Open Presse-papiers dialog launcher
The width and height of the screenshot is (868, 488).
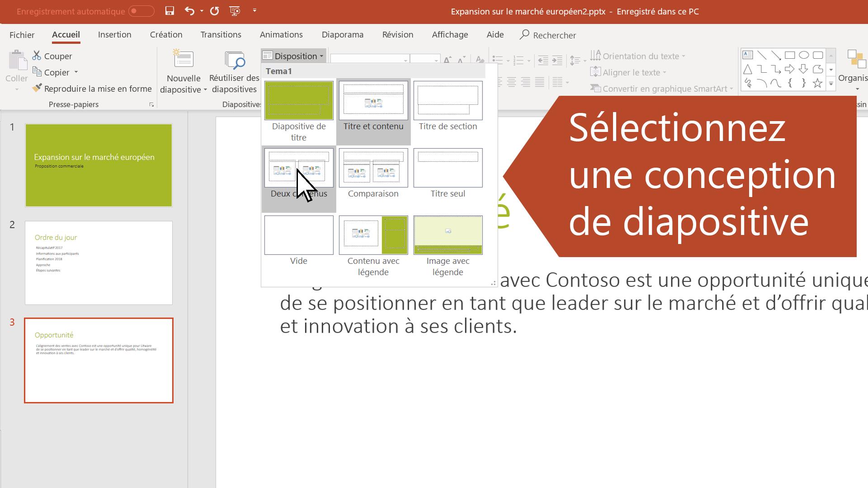(x=151, y=105)
